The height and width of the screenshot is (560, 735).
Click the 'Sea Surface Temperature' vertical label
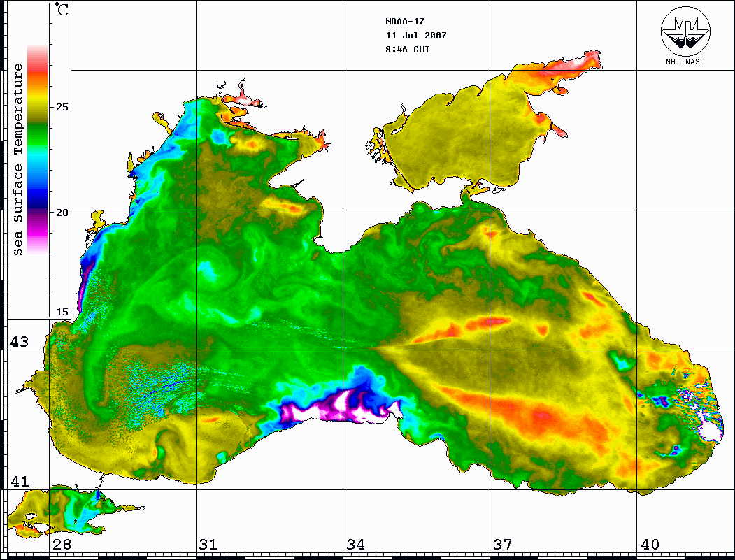click(17, 159)
